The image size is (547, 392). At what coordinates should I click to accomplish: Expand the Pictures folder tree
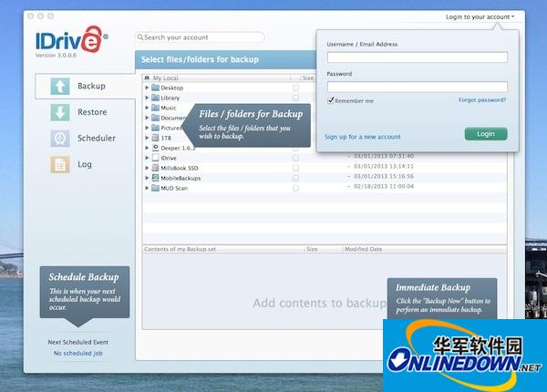147,128
